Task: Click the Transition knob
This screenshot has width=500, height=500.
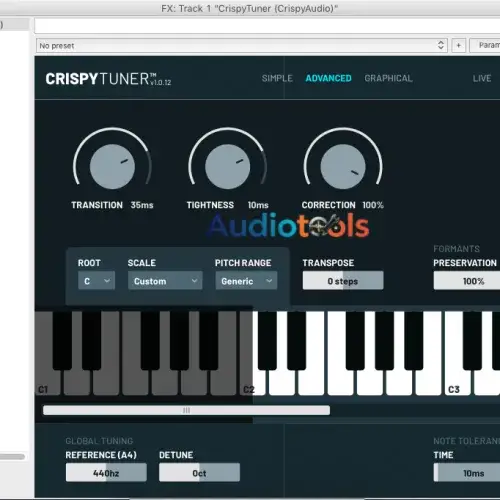Action: click(x=112, y=166)
